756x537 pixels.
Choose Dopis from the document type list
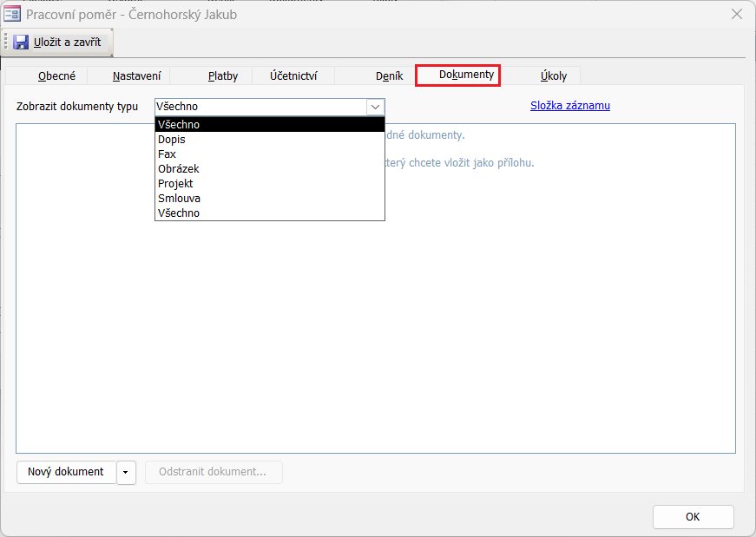172,139
